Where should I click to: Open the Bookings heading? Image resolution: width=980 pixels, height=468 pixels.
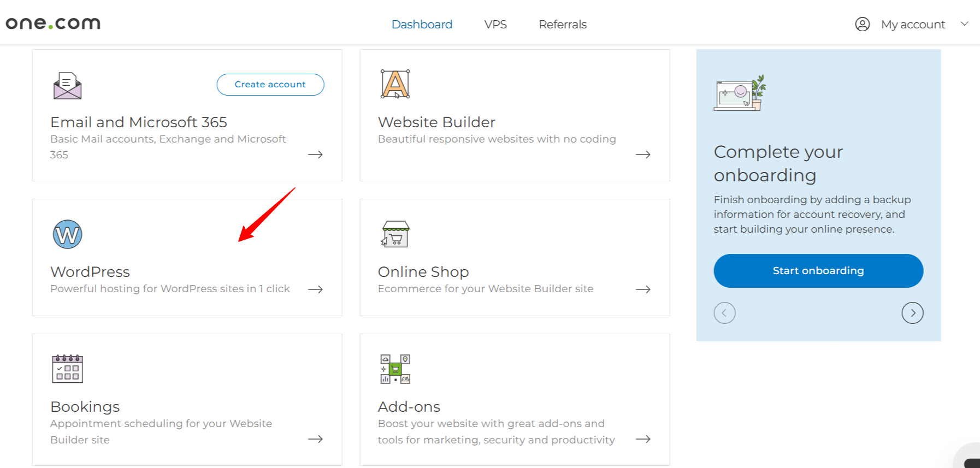(x=85, y=406)
